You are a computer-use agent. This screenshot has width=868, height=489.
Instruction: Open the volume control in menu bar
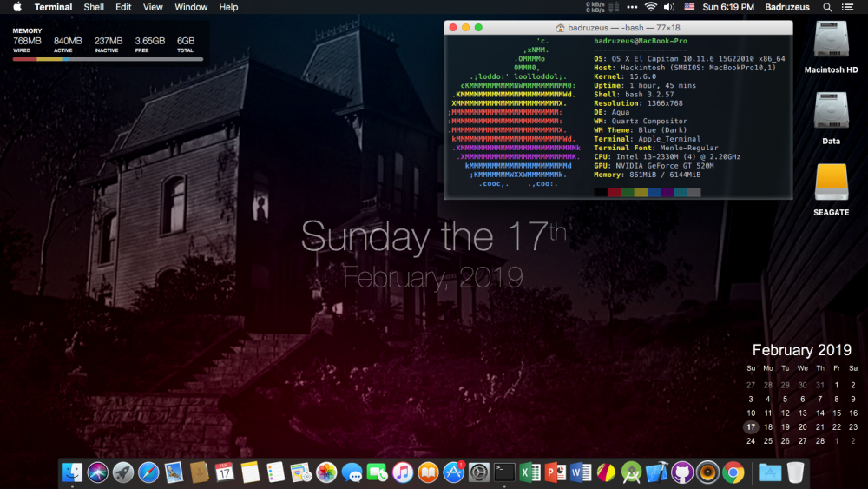pyautogui.click(x=669, y=7)
